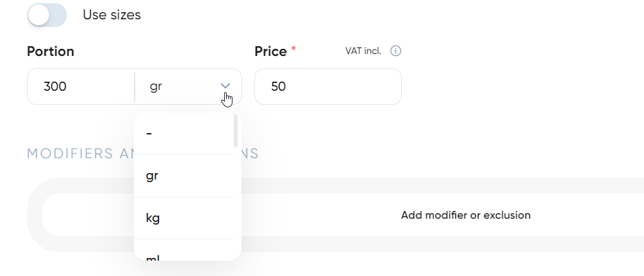Collapse the unit dropdown using chevron arrow
Screen dimensions: 644x276
[x=225, y=86]
